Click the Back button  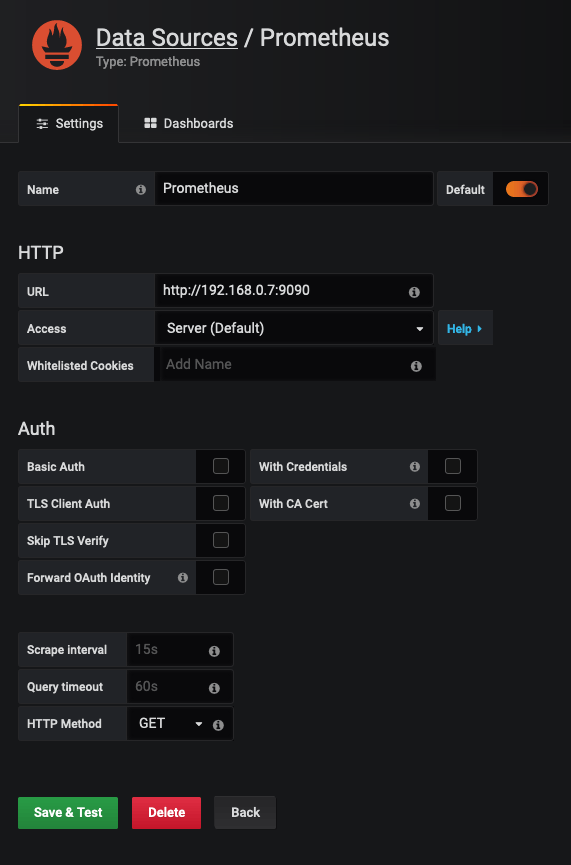tap(245, 813)
